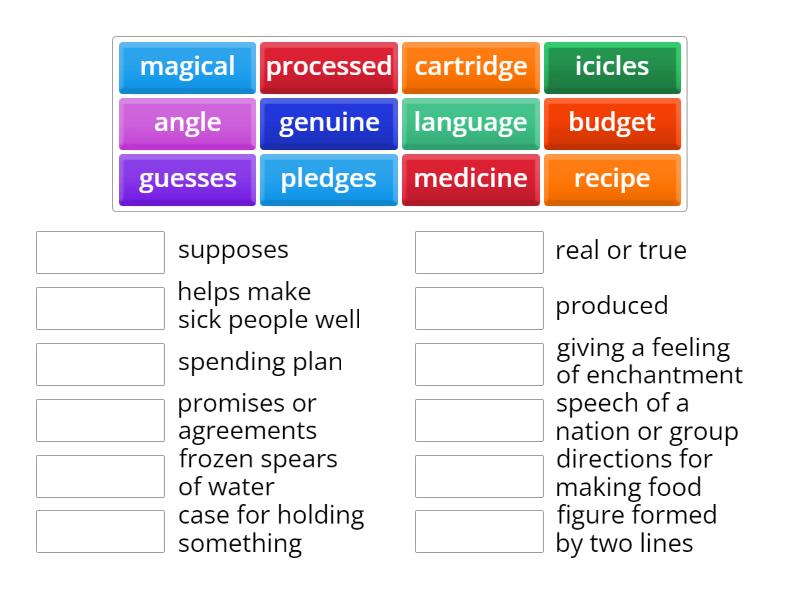800x600 pixels.
Task: Select the 'pledges' word tile
Action: coord(329,179)
